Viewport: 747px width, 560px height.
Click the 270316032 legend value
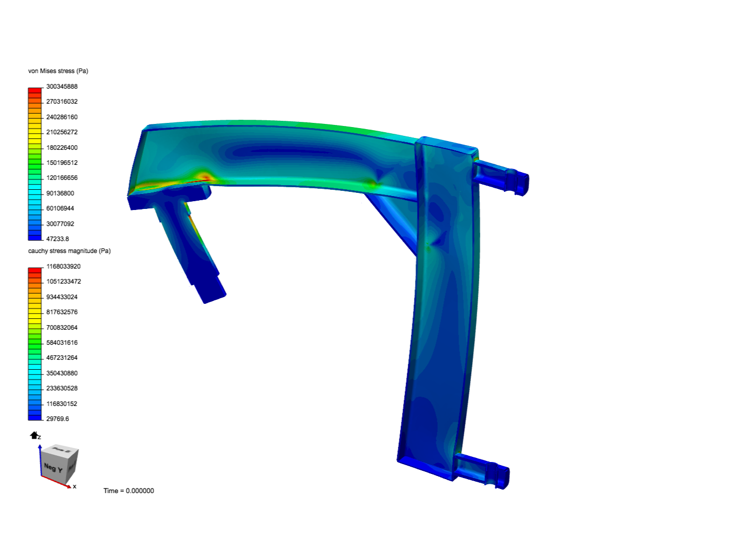(62, 102)
